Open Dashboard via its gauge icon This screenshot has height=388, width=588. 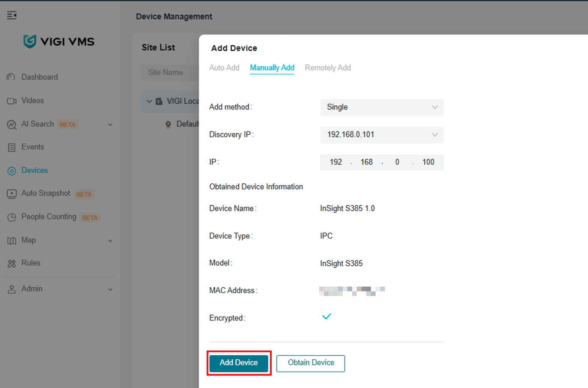pos(11,77)
